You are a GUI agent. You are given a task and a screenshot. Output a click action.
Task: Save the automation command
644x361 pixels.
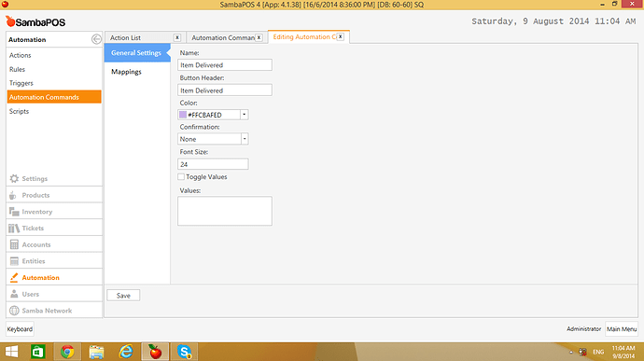[x=123, y=296]
